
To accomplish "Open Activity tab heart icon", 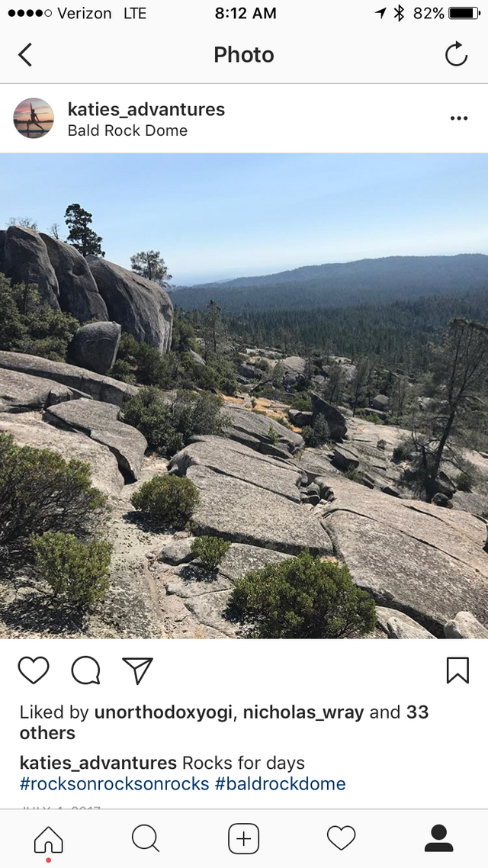I will click(342, 838).
